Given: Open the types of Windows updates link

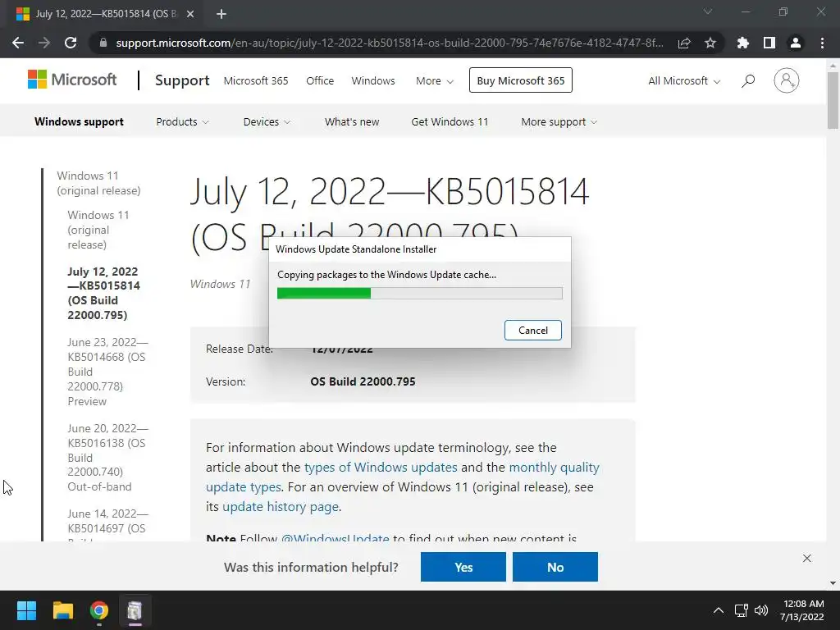Looking at the screenshot, I should [x=381, y=467].
